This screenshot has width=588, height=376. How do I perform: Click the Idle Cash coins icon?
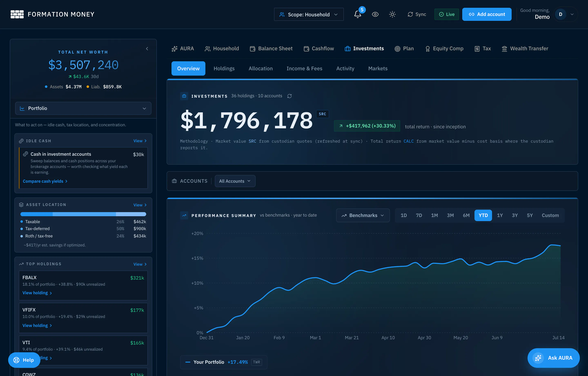pos(21,141)
